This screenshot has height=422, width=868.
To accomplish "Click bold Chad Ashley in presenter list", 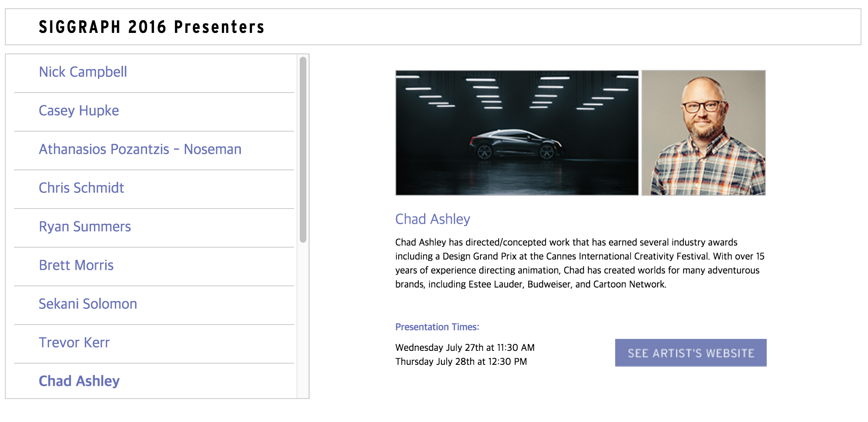I will coord(79,381).
